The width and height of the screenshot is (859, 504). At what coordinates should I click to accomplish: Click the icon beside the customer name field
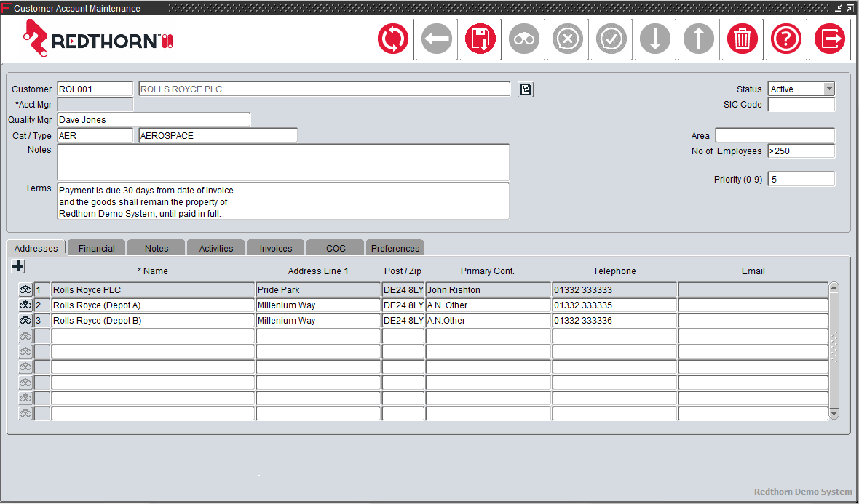coord(526,89)
